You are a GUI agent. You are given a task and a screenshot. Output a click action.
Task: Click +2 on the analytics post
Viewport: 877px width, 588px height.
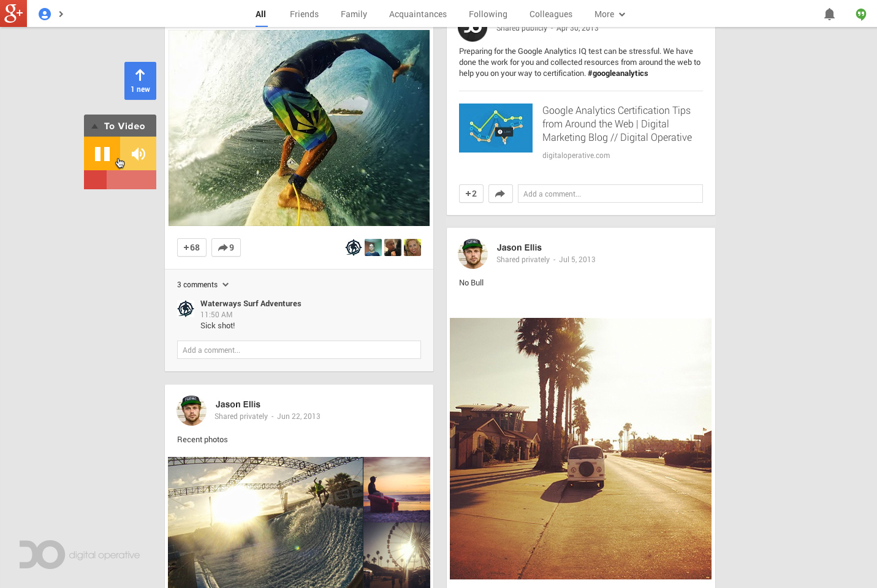[x=471, y=194]
